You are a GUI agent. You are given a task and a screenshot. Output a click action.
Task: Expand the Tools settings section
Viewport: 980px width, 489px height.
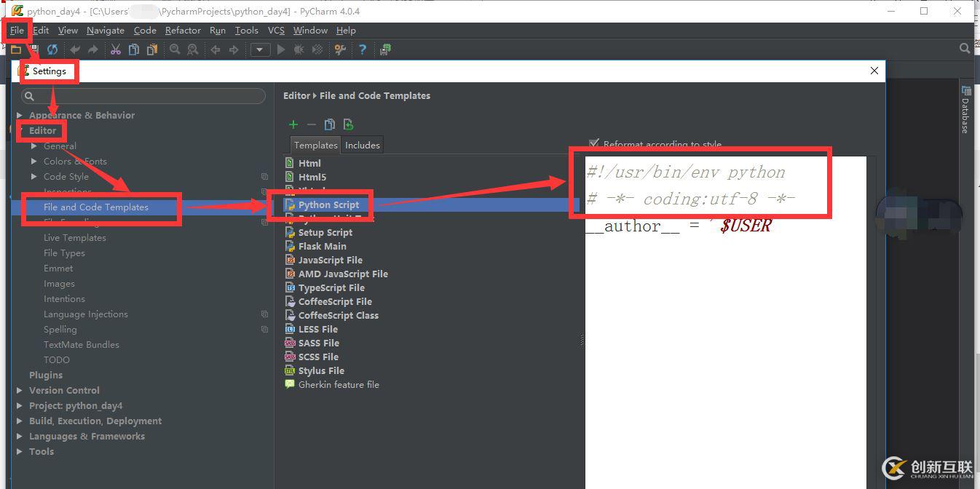click(20, 451)
